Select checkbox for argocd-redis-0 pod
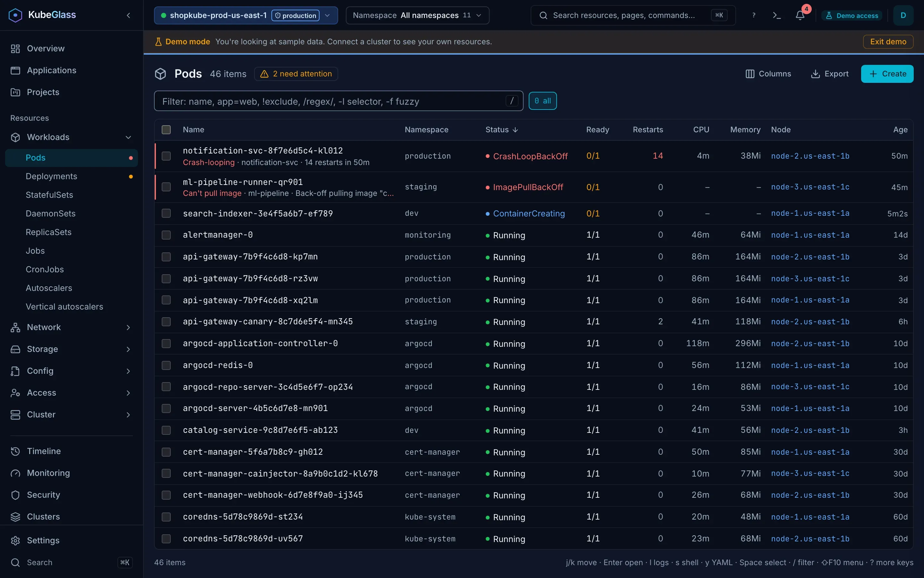Viewport: 924px width, 578px height. (166, 365)
